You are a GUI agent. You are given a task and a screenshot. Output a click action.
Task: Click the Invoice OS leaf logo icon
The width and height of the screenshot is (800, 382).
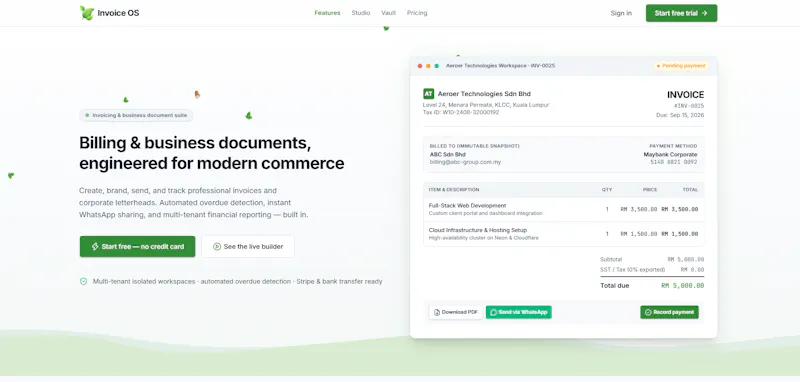87,13
